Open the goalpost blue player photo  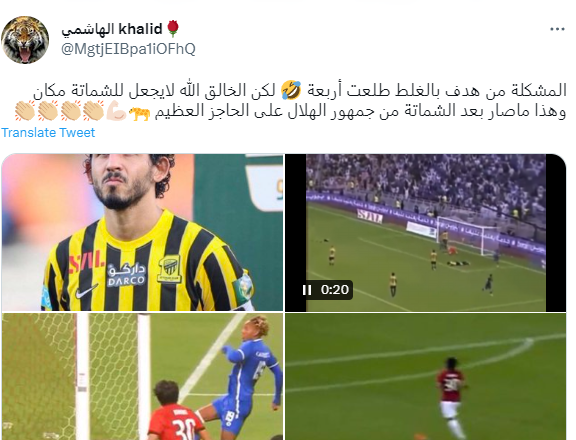[143, 376]
